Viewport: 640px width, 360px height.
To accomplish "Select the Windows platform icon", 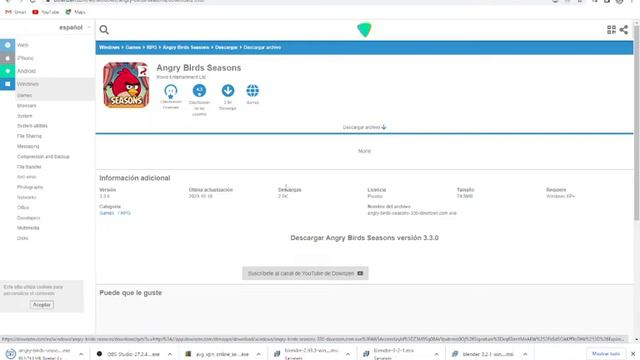I will point(7,84).
